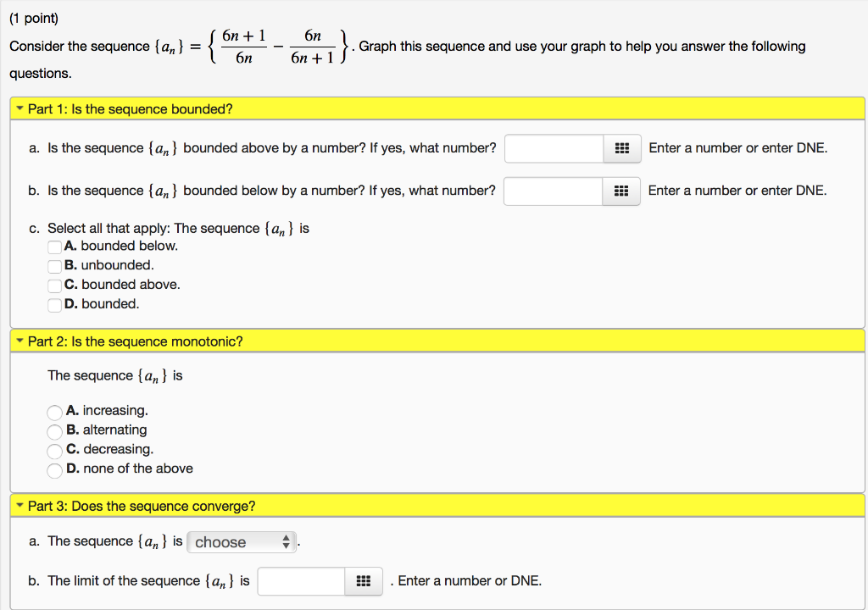Select radio C. decreasing
This screenshot has width=868, height=610.
54,451
